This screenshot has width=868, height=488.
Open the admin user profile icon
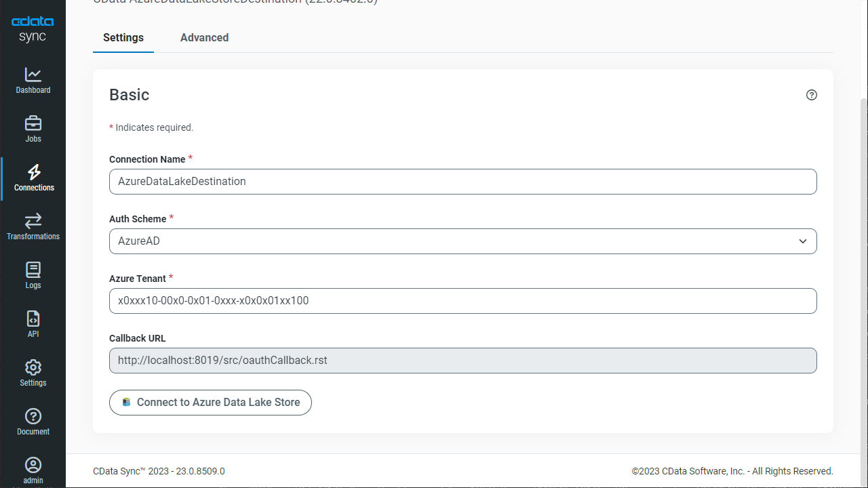coord(33,465)
